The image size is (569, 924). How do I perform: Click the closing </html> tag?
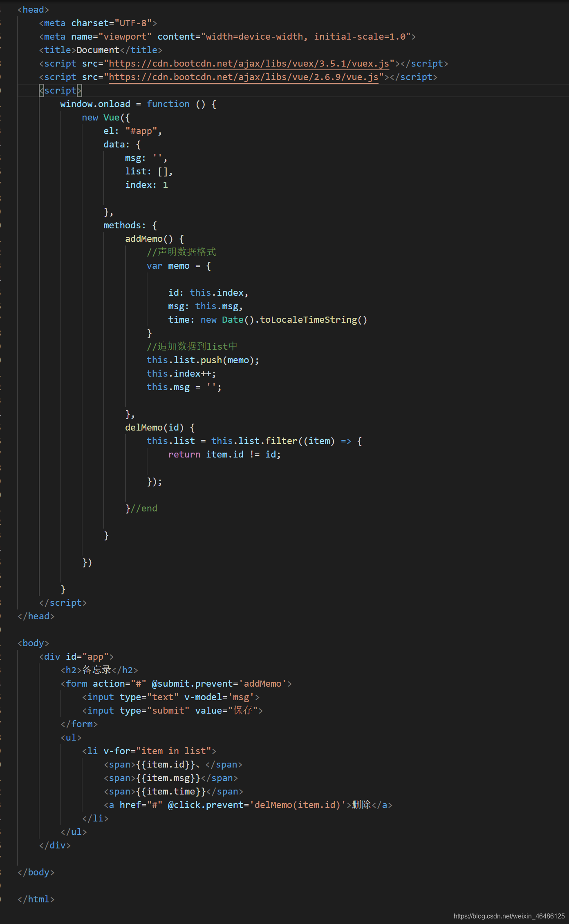pyautogui.click(x=36, y=899)
